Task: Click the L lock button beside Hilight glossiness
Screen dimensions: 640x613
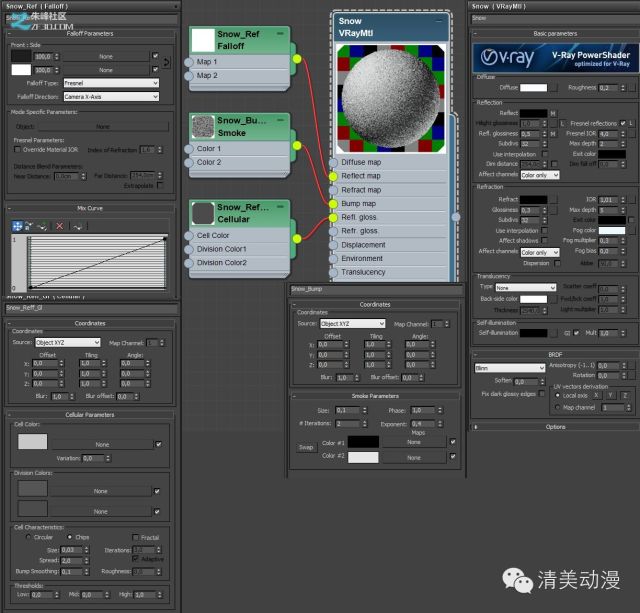Action: [562, 123]
